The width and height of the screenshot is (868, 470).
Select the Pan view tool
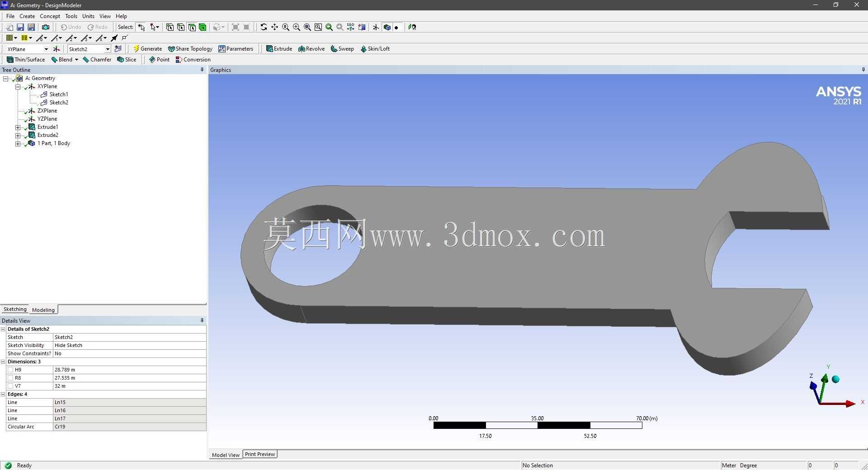[274, 27]
